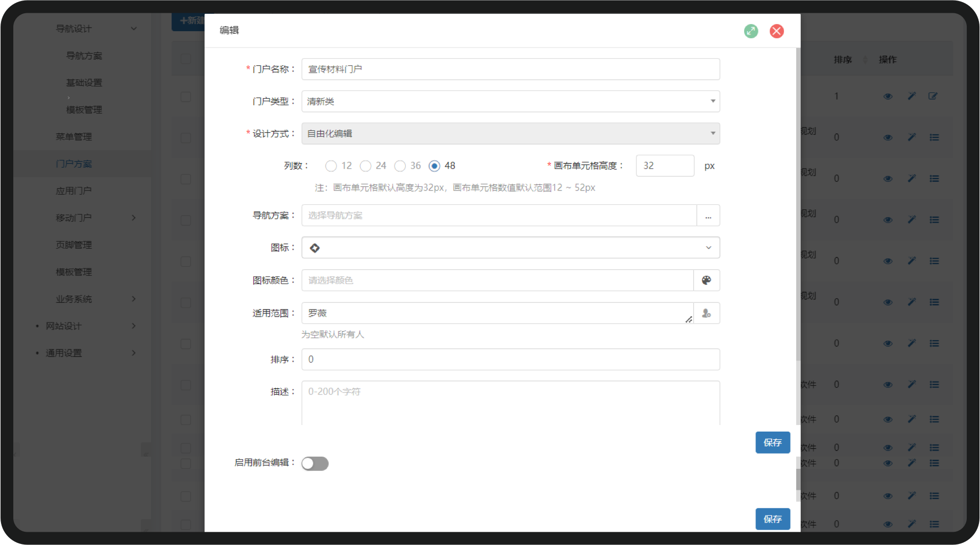Click the bottom 保存 button

pos(773,519)
